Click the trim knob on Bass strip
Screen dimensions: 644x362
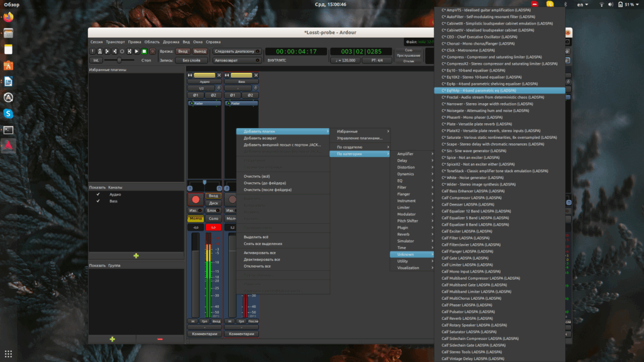coord(255,88)
